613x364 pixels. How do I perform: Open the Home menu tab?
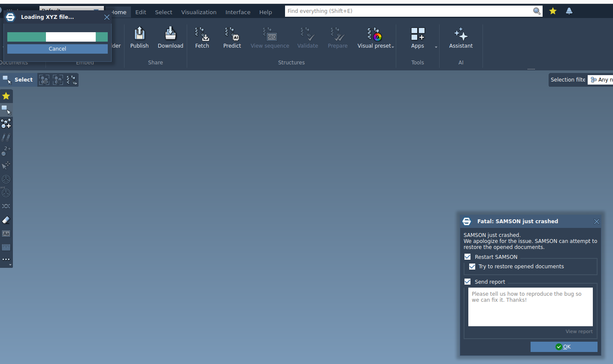(118, 12)
